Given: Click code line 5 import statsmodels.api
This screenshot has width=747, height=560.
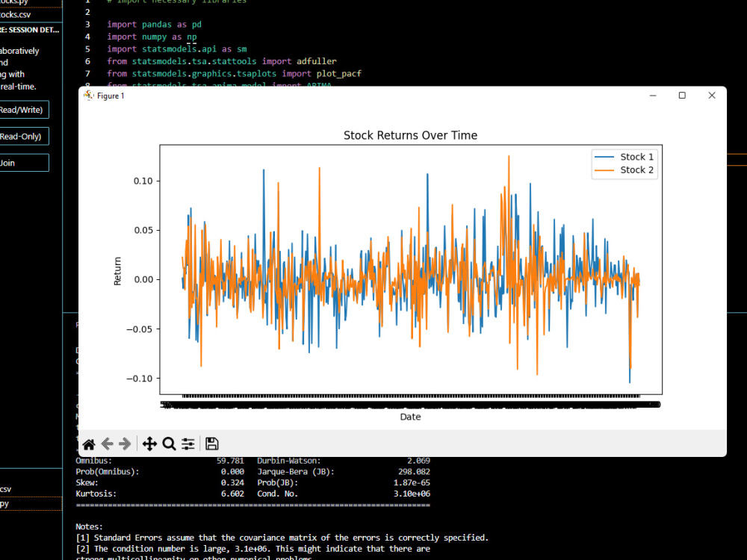Looking at the screenshot, I should tap(177, 49).
